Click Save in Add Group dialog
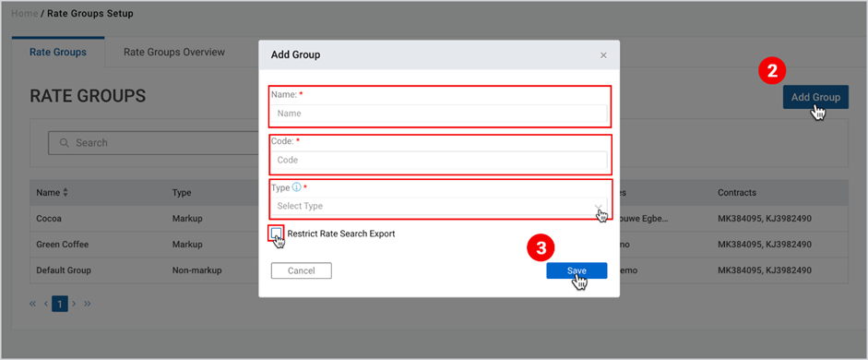This screenshot has width=868, height=360. 577,270
